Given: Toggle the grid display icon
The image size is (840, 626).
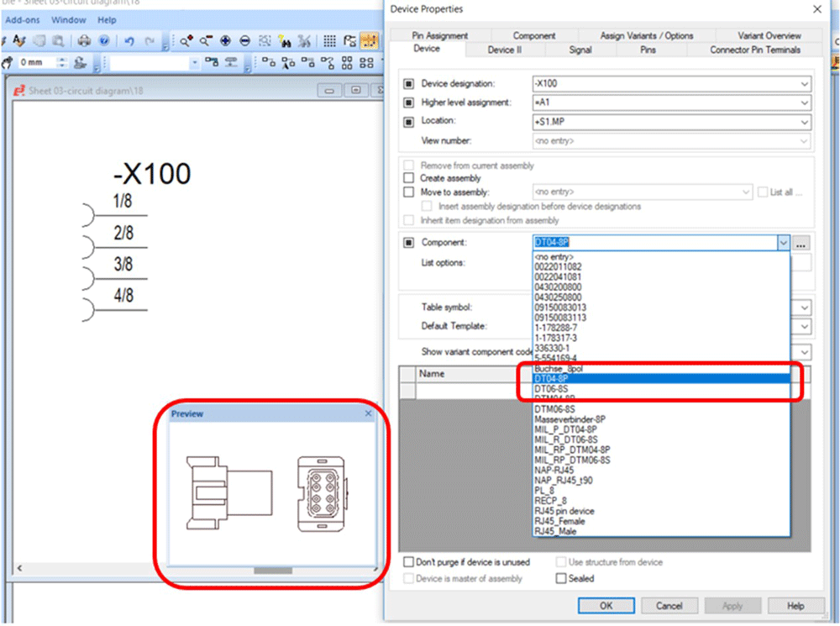Looking at the screenshot, I should tap(328, 40).
